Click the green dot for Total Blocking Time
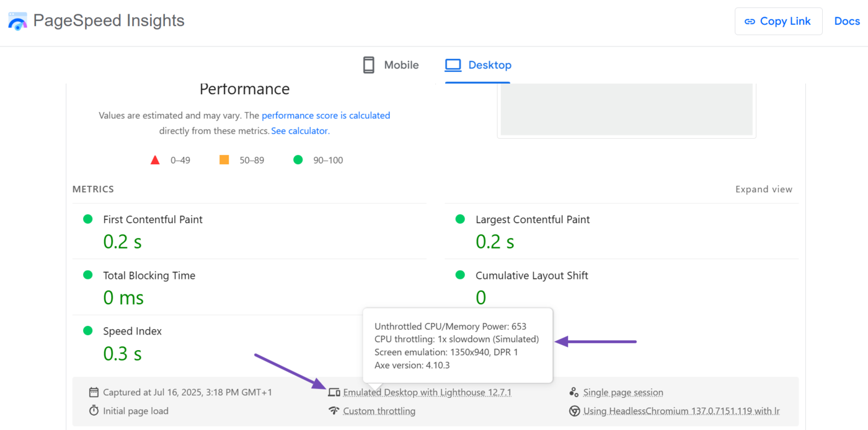868x430 pixels. point(88,274)
